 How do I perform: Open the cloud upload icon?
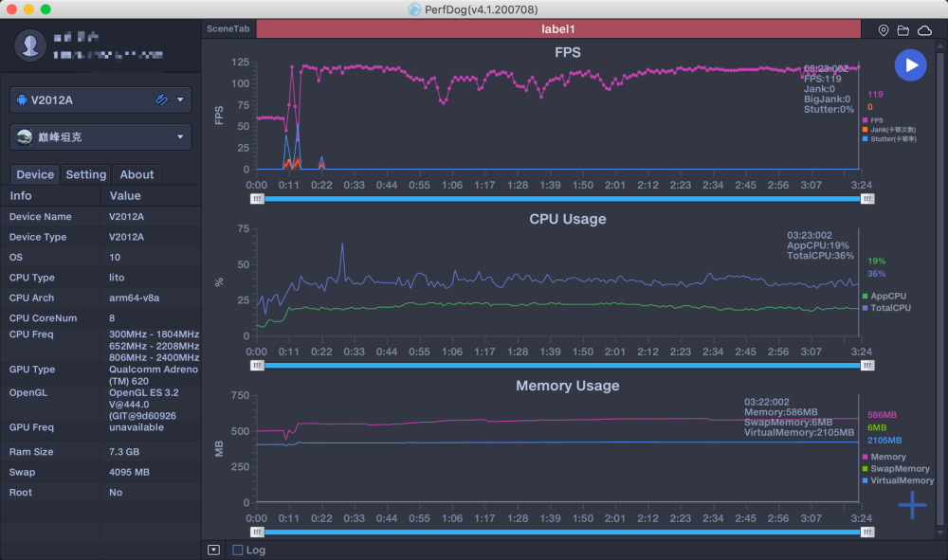(924, 30)
